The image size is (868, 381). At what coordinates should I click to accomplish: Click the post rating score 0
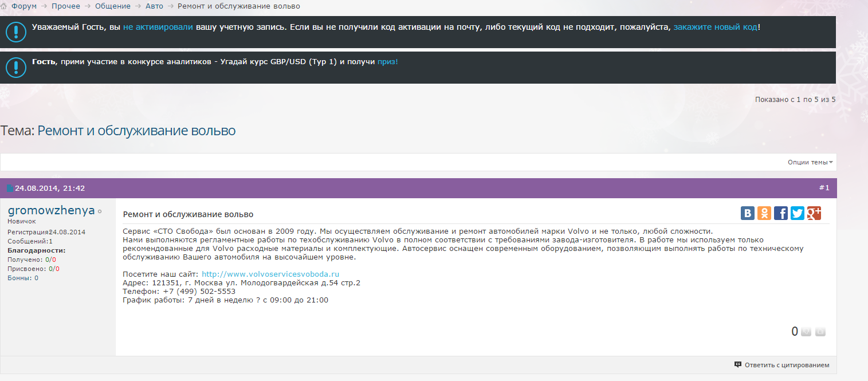click(x=795, y=331)
